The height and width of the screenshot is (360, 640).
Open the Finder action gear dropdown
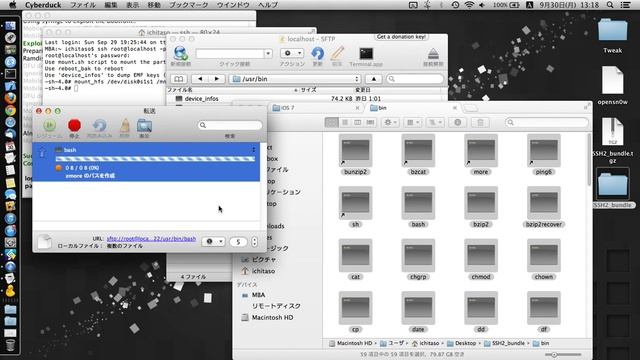pyautogui.click(x=390, y=122)
